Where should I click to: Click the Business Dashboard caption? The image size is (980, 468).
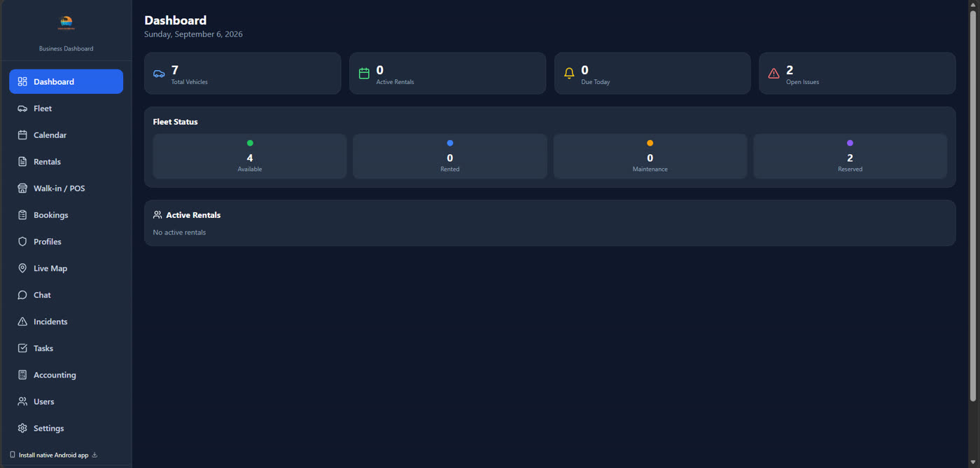(x=66, y=48)
